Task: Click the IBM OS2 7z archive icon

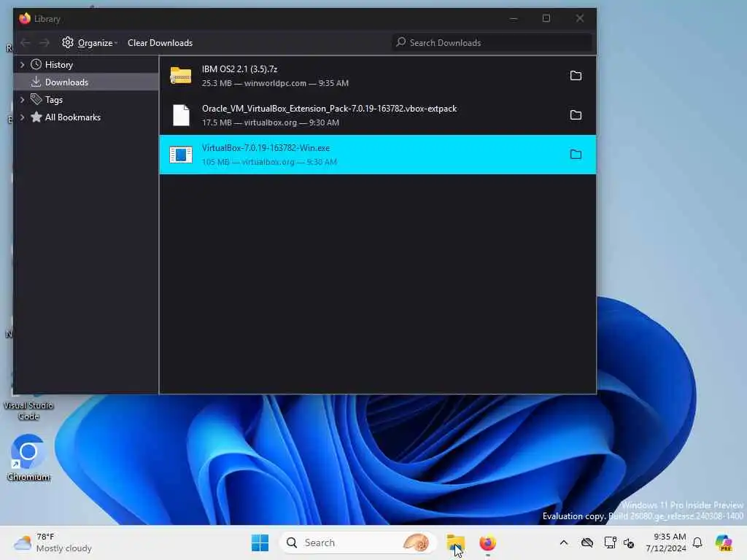Action: click(x=181, y=76)
